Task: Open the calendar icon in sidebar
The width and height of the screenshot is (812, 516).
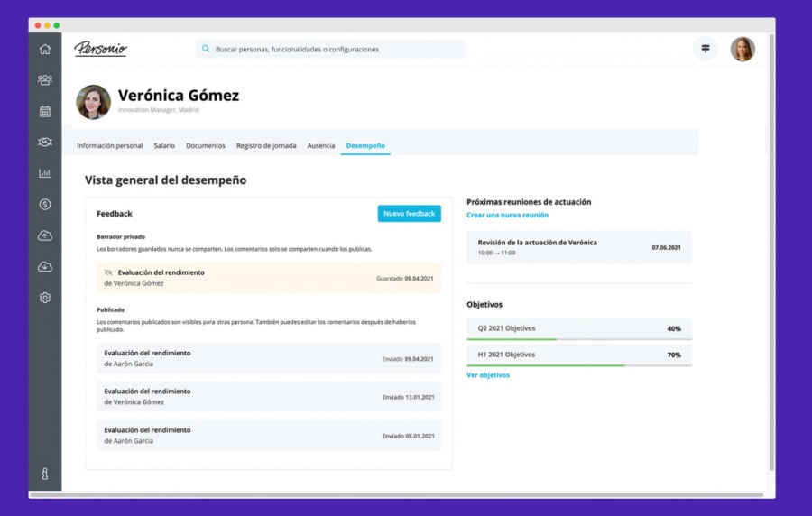Action: pos(45,111)
